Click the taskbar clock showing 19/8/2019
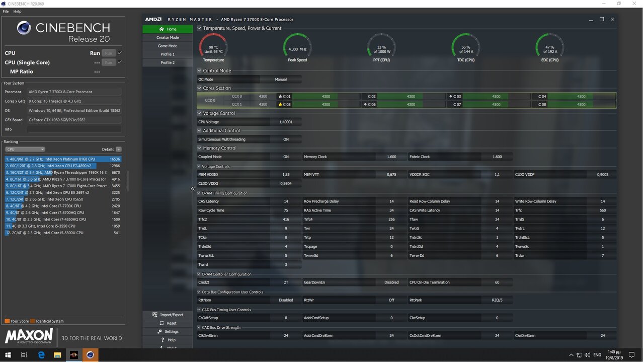Screen dimensions: 644x363 point(615,355)
